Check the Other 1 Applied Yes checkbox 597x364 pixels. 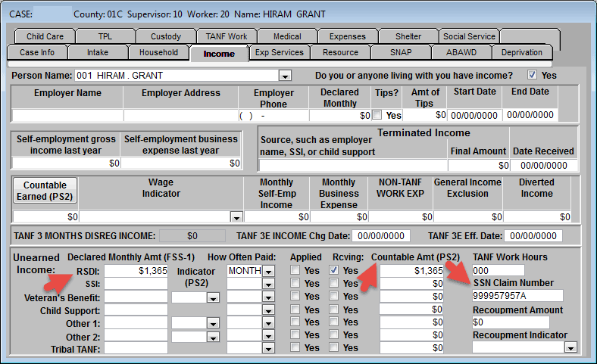click(295, 322)
